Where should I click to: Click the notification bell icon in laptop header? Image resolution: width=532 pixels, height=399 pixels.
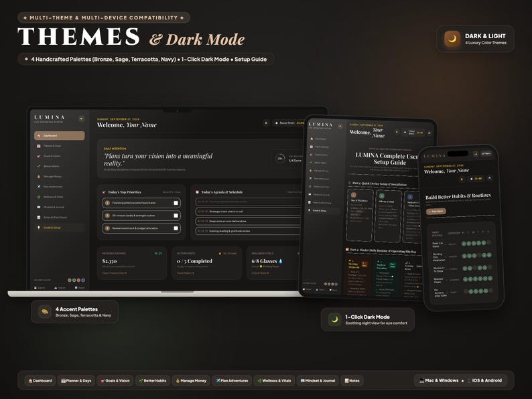(x=266, y=123)
